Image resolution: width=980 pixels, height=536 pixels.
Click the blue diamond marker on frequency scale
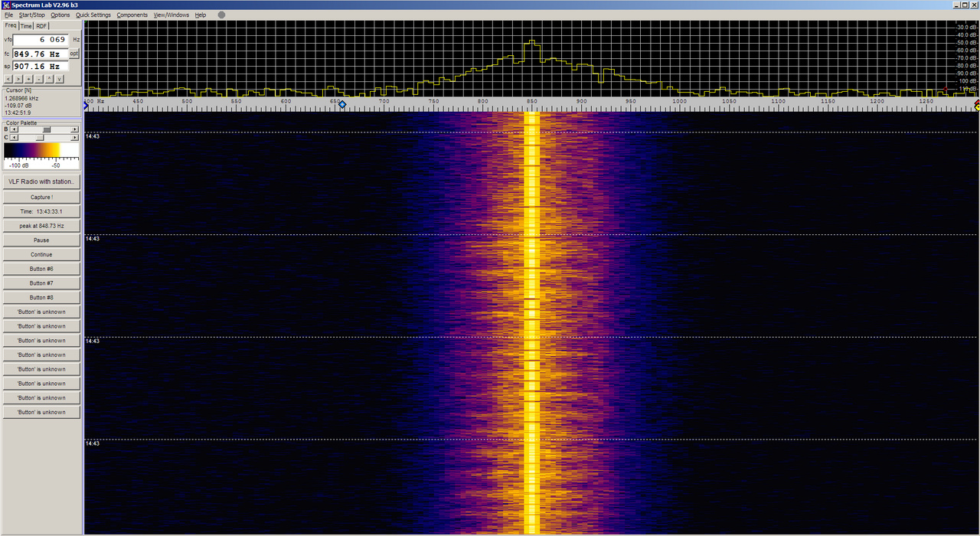342,105
